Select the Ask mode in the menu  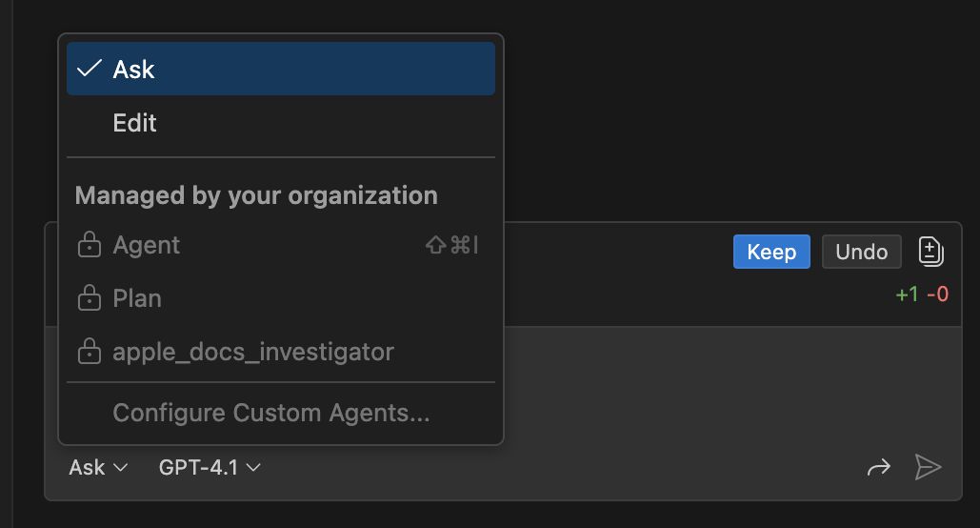click(133, 70)
